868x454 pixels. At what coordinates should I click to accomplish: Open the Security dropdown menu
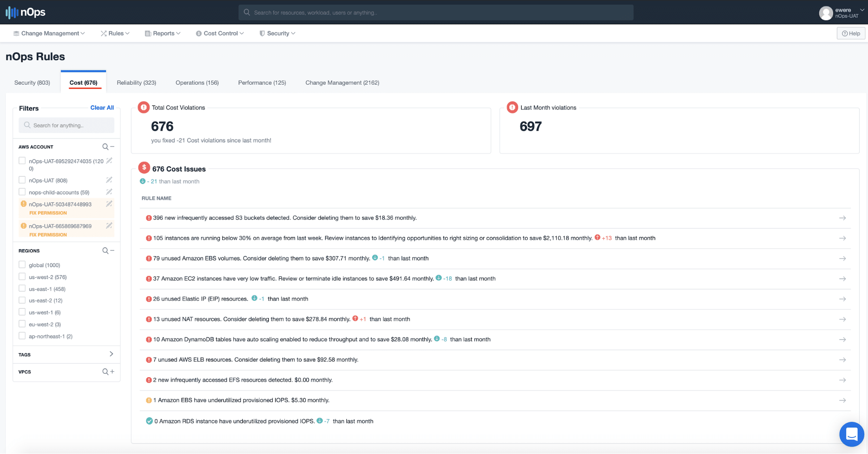pyautogui.click(x=277, y=33)
